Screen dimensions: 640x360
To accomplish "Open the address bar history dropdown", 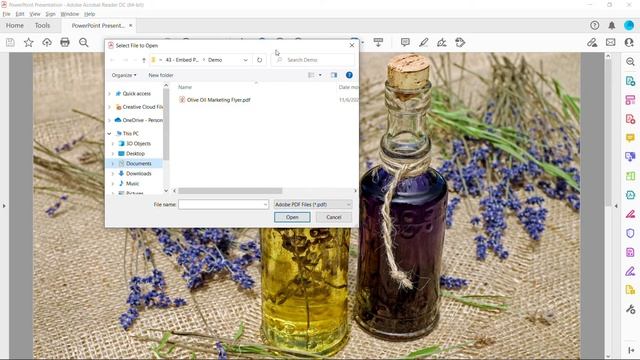I will click(245, 60).
